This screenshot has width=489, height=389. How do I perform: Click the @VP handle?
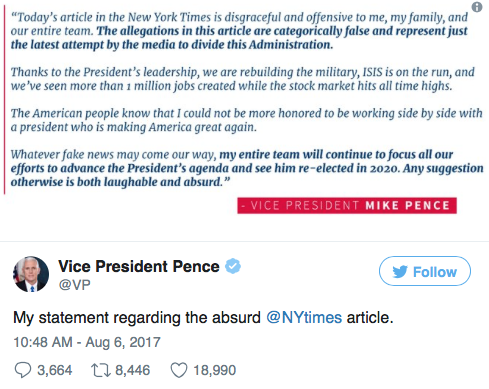(74, 285)
